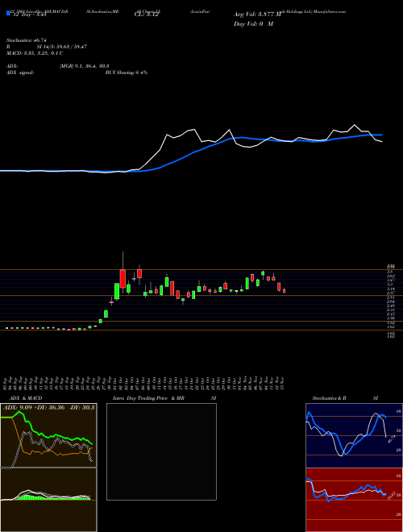Select the '(MGR) 9.1, 36.4, 30.3' ADX values
Viewport: 403px width, 532px height.
(84, 66)
